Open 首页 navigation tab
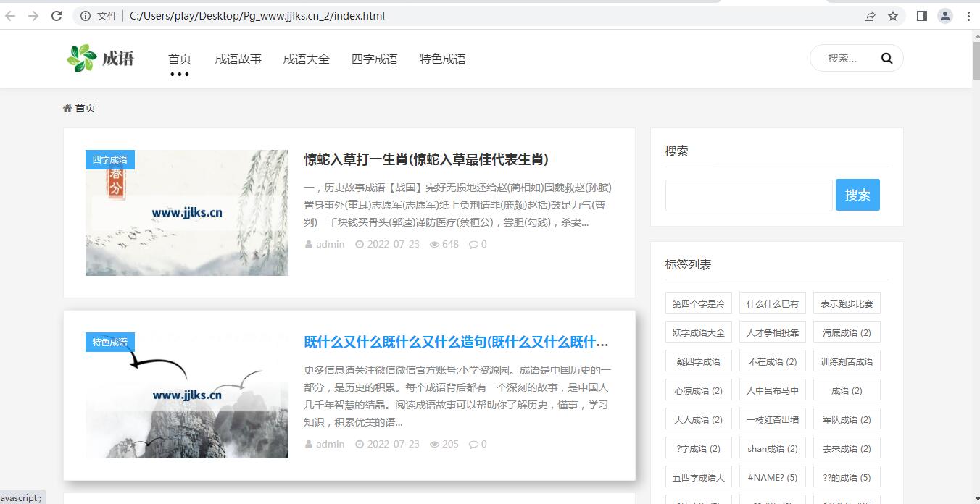 tap(180, 59)
